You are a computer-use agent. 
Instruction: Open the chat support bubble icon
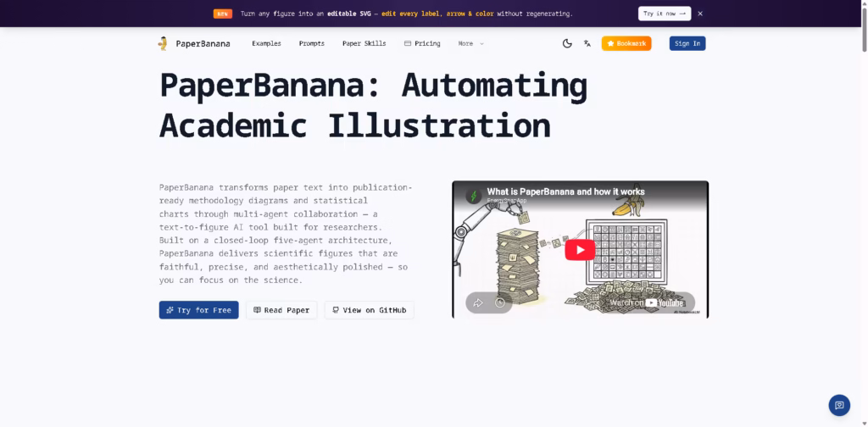pyautogui.click(x=839, y=405)
